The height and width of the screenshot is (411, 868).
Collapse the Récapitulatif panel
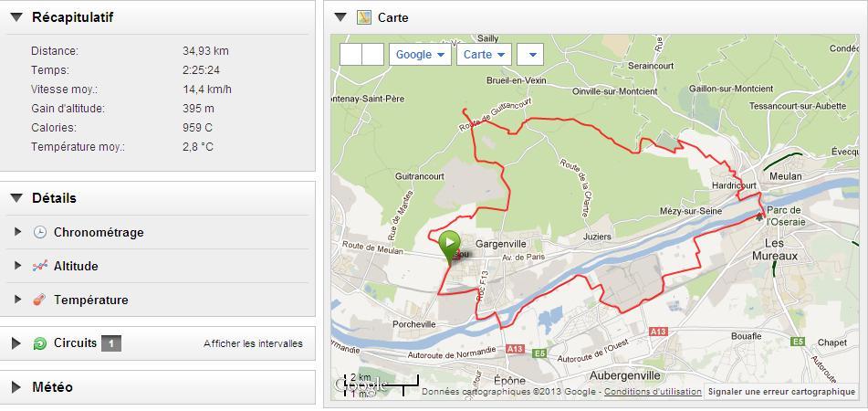16,17
